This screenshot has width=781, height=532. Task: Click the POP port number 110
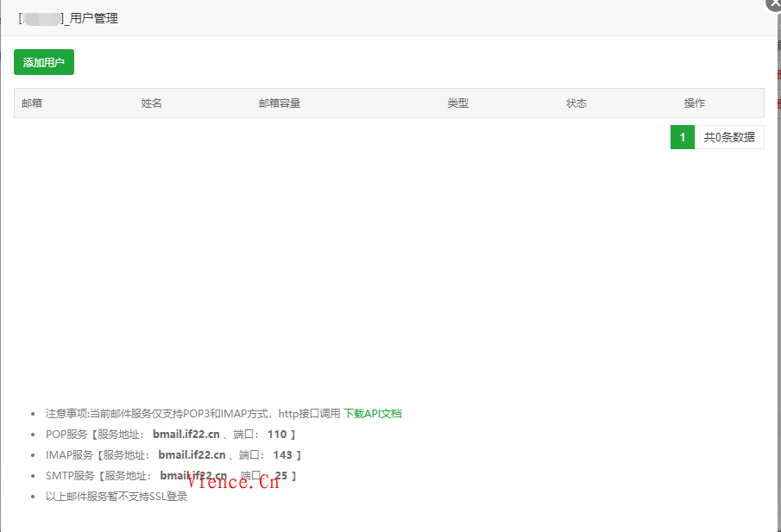[278, 435]
